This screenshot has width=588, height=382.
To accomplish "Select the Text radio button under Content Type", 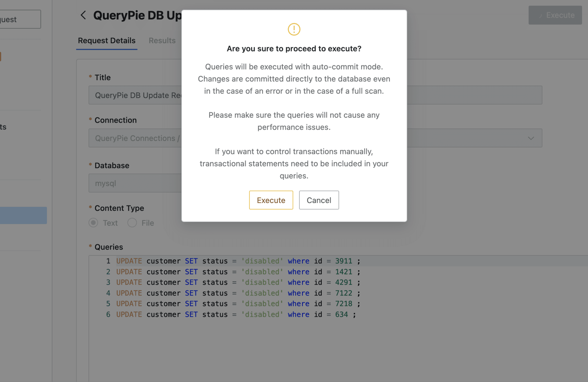I will pyautogui.click(x=93, y=223).
